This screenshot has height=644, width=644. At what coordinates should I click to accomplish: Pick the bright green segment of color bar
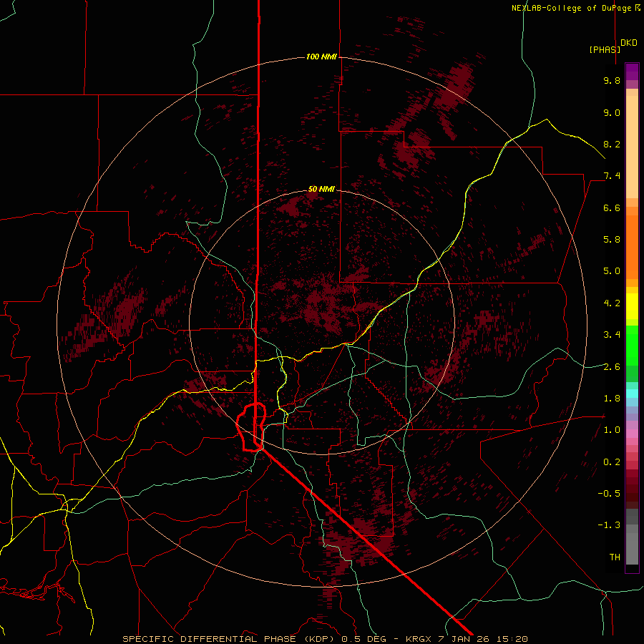click(x=632, y=345)
